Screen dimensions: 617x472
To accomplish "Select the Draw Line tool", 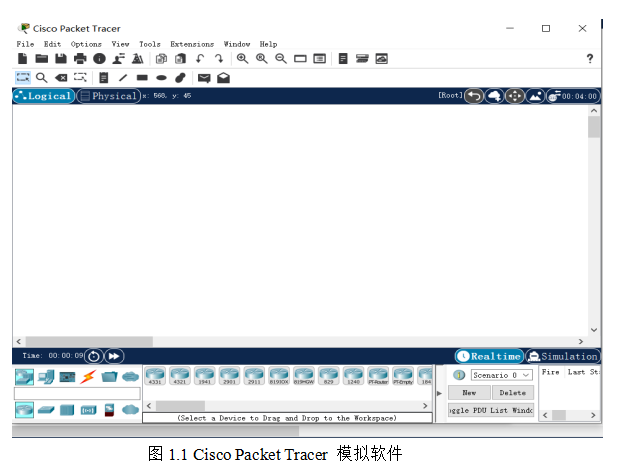I will (x=123, y=78).
